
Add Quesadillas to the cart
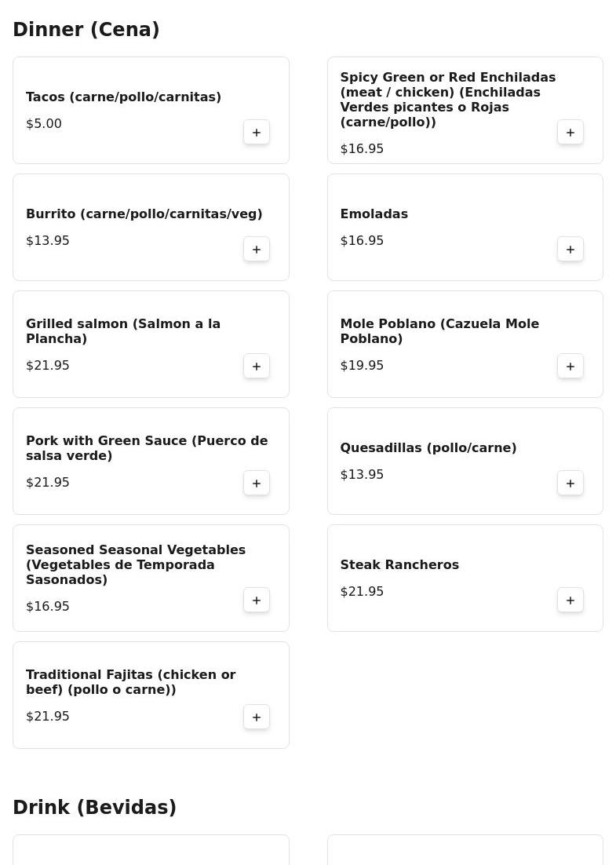570,483
